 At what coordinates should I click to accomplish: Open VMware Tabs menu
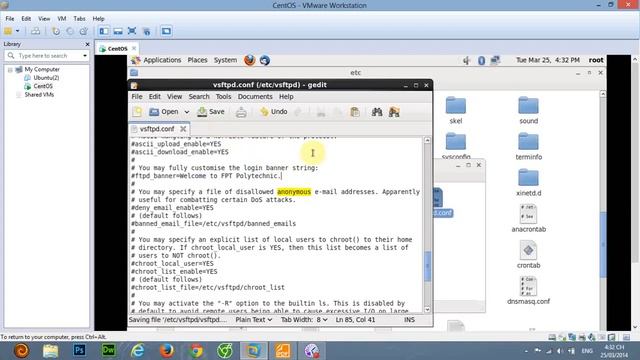pos(79,19)
